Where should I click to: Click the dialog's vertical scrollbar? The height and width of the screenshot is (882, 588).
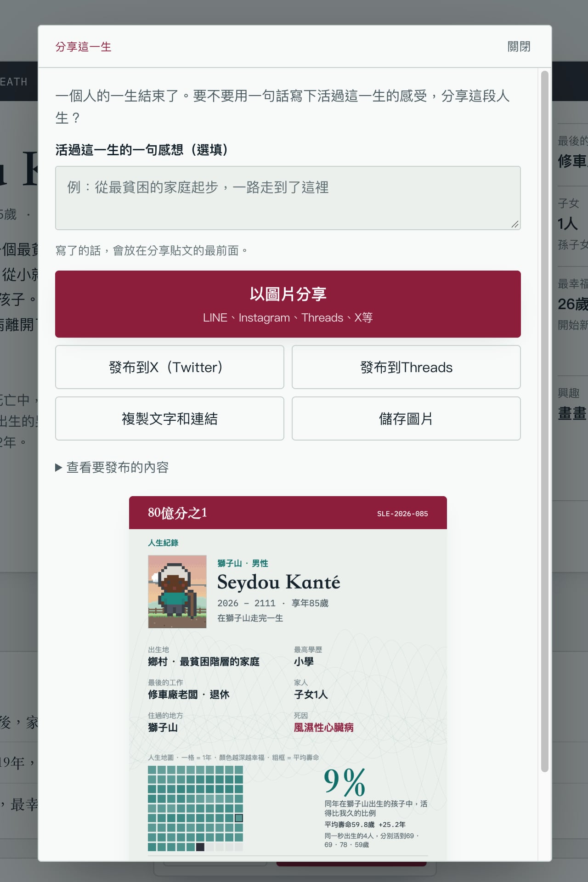[544, 421]
